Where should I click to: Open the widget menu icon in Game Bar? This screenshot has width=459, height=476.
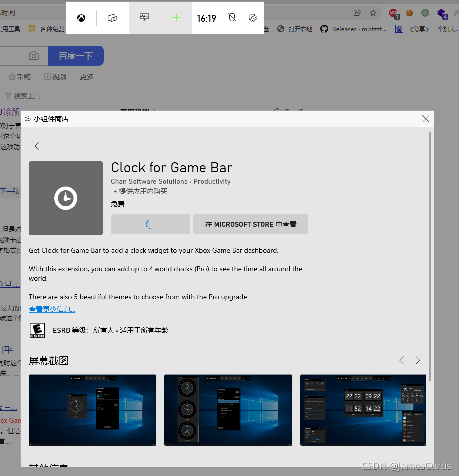[x=112, y=18]
